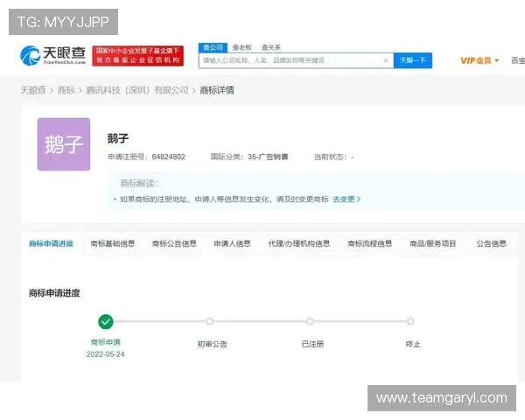The image size is (525, 420).
Task: Click the 当前状态 label
Action: pos(330,157)
